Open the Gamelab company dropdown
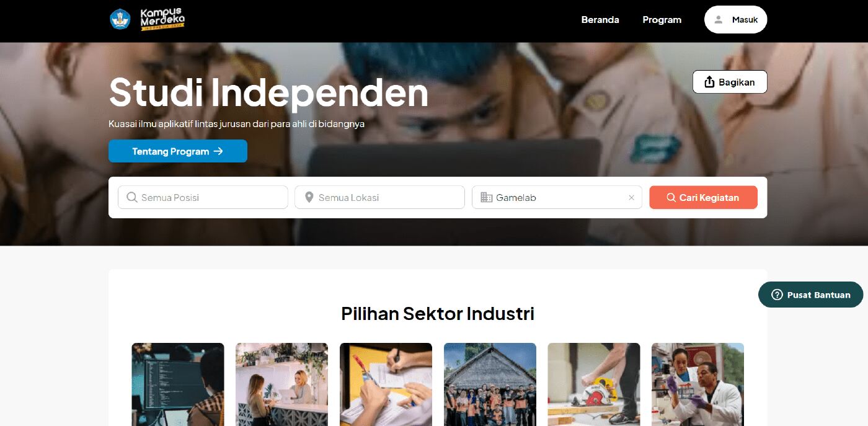 tap(557, 197)
